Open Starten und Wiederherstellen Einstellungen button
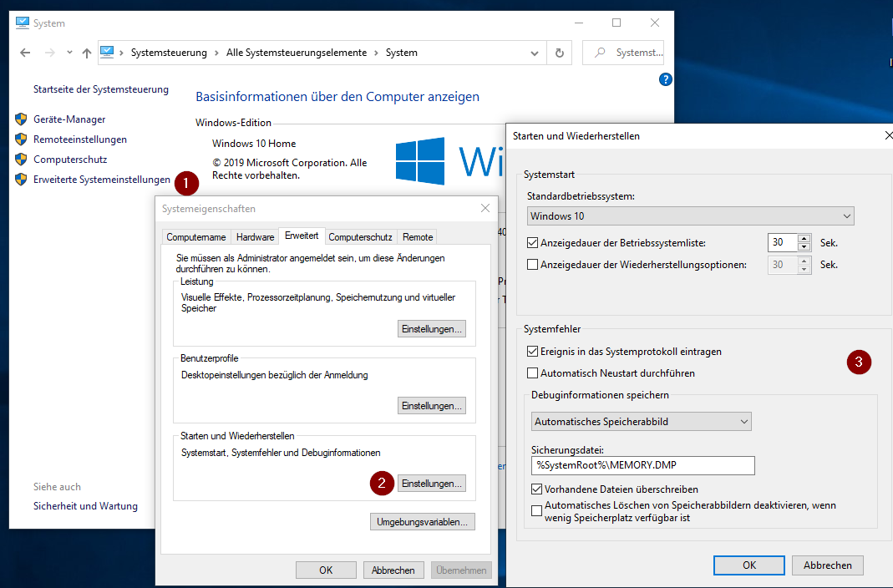The width and height of the screenshot is (893, 588). (432, 484)
